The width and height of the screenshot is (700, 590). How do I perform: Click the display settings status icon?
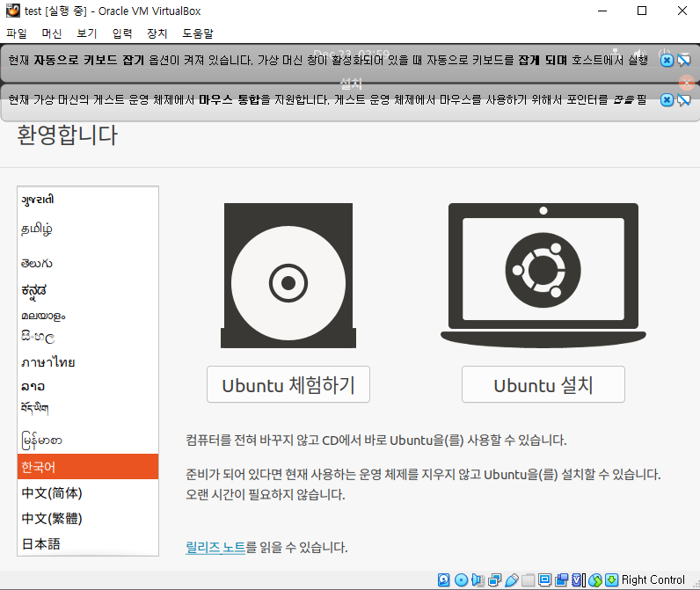(x=544, y=579)
